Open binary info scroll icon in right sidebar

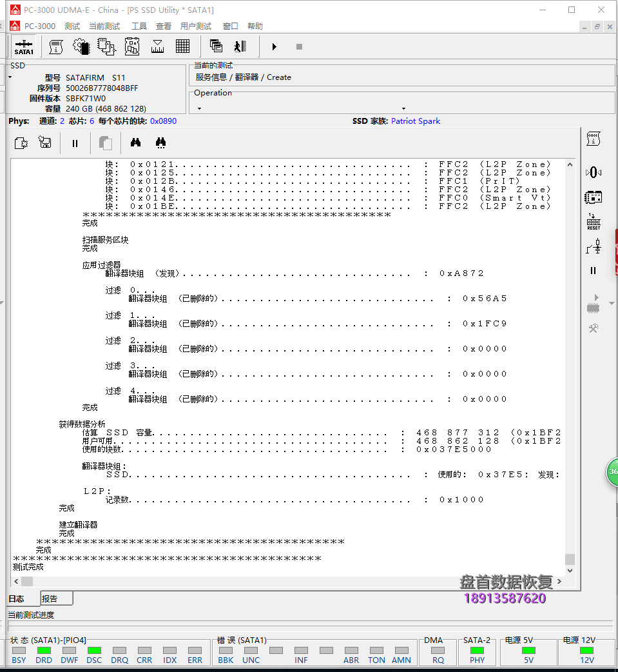pos(593,139)
